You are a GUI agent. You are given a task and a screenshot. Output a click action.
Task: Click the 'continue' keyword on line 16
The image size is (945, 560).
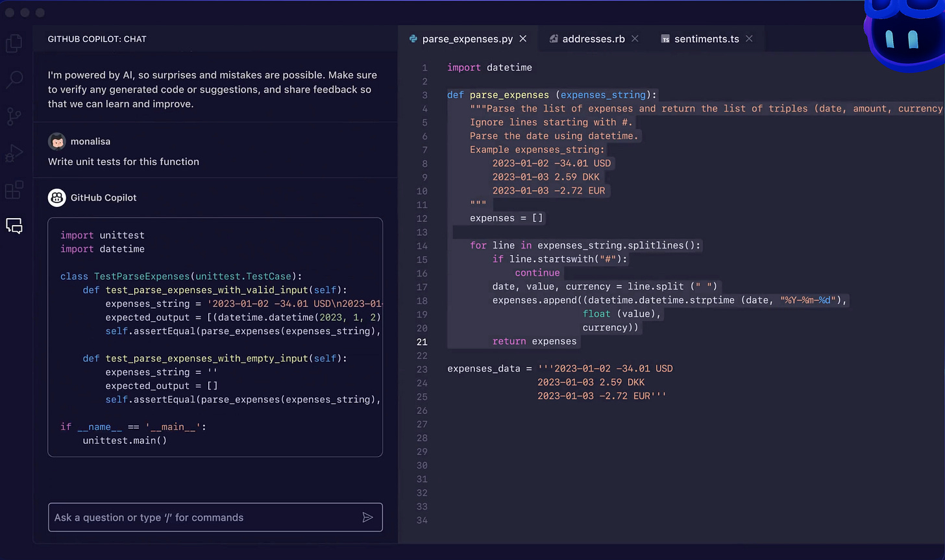537,273
